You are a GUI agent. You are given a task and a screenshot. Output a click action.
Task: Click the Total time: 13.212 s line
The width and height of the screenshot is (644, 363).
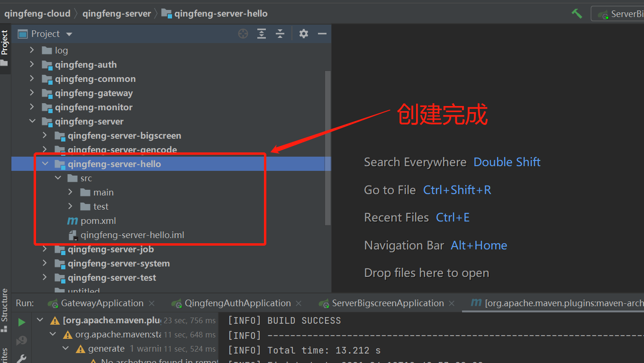[304, 351]
